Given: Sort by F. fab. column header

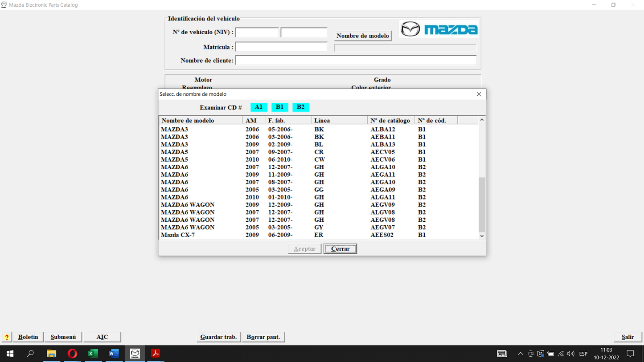Looking at the screenshot, I should click(x=288, y=120).
